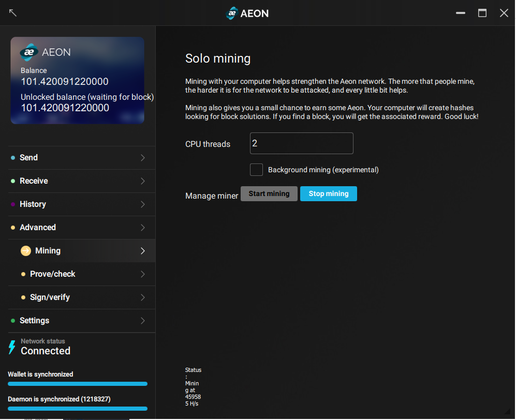Click the purple dot next to History
This screenshot has width=516, height=420.
[x=13, y=204]
